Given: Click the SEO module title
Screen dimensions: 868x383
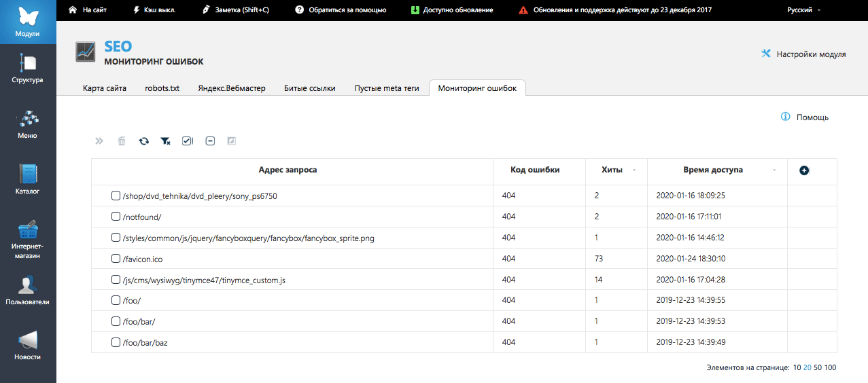Looking at the screenshot, I should tap(118, 46).
